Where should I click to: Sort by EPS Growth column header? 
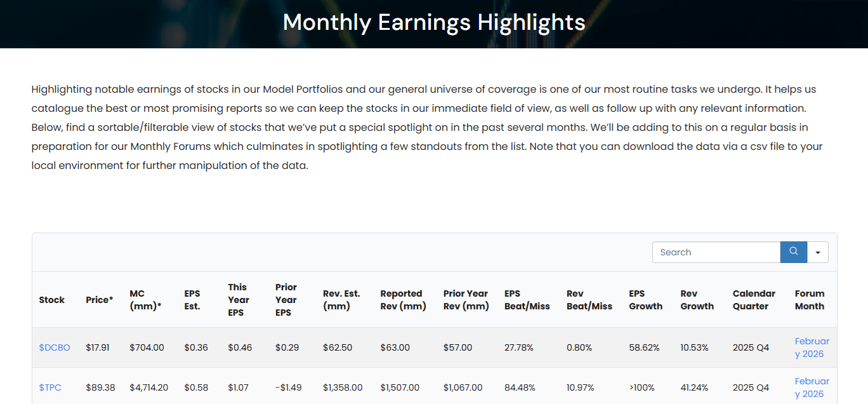click(645, 300)
